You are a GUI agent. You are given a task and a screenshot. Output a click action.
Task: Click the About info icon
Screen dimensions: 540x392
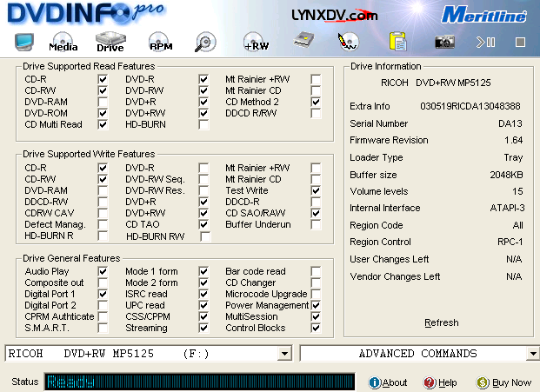click(x=375, y=382)
